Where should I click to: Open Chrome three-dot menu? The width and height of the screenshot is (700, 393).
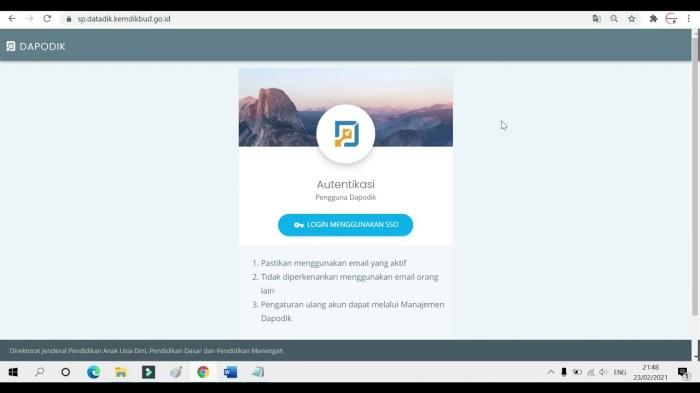[x=688, y=19]
